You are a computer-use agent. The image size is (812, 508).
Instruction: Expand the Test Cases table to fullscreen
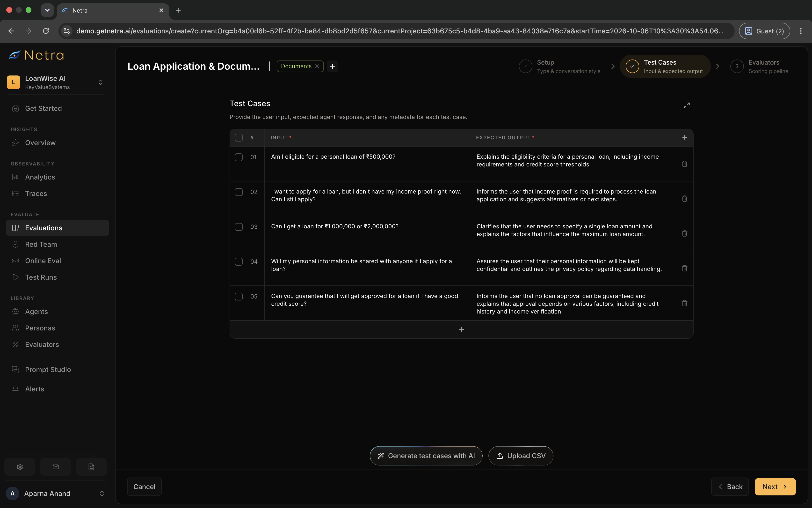(x=687, y=105)
